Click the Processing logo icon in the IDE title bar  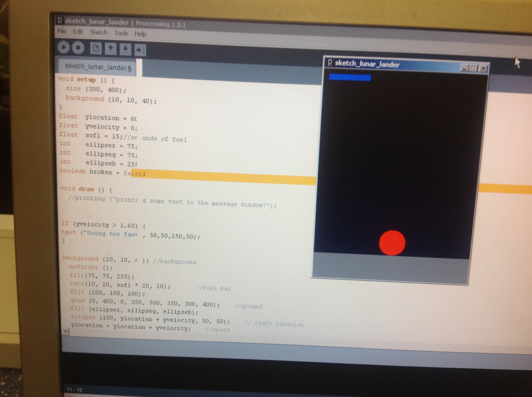point(60,21)
